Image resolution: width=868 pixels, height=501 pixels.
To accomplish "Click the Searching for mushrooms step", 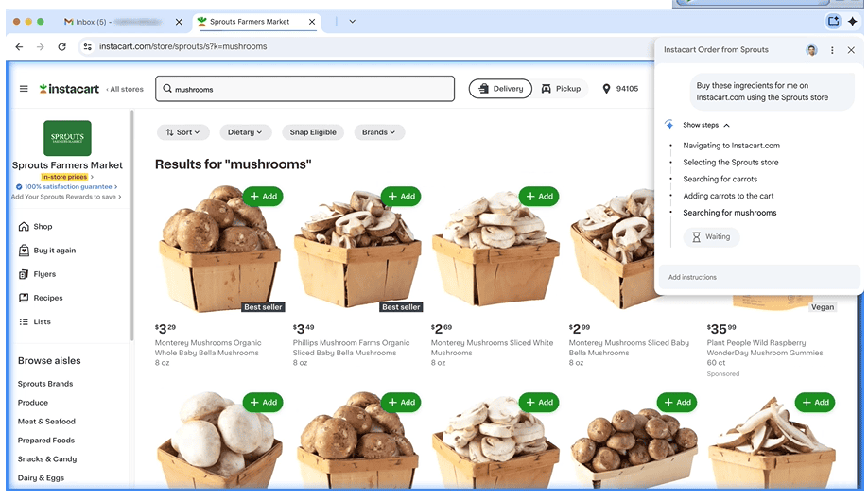I will [x=730, y=213].
